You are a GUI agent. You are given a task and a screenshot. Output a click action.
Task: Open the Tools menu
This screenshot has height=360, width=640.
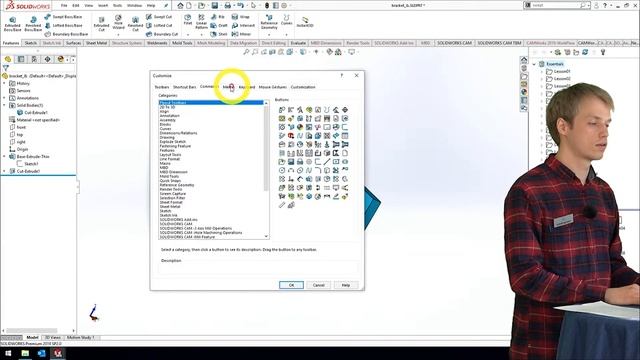[x=117, y=6]
